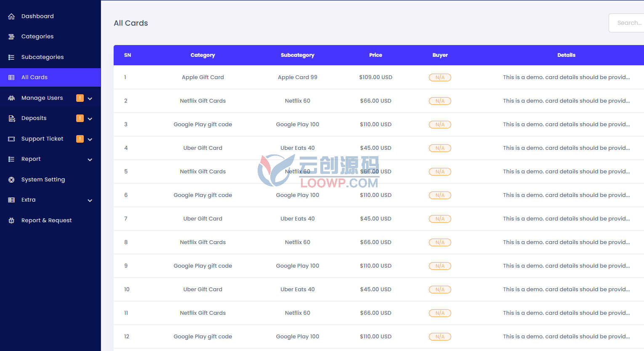The height and width of the screenshot is (351, 644).
Task: Click the N/A buyer badge in row 8
Action: tap(440, 242)
